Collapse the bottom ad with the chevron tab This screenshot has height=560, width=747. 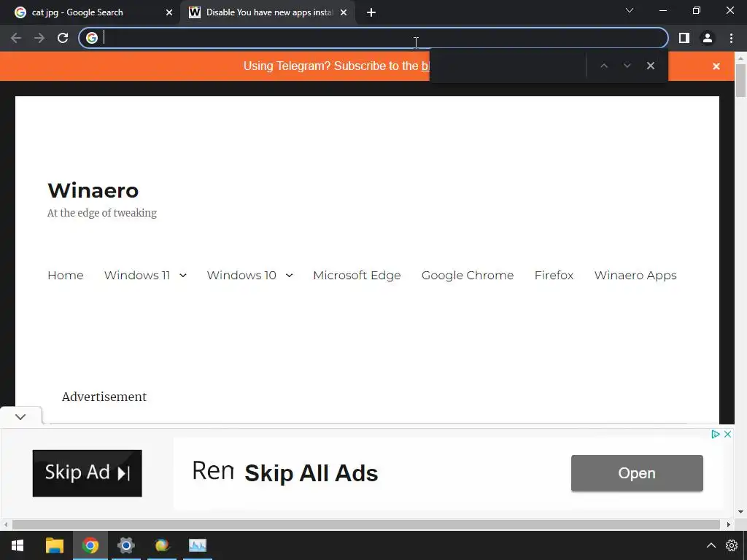(20, 416)
